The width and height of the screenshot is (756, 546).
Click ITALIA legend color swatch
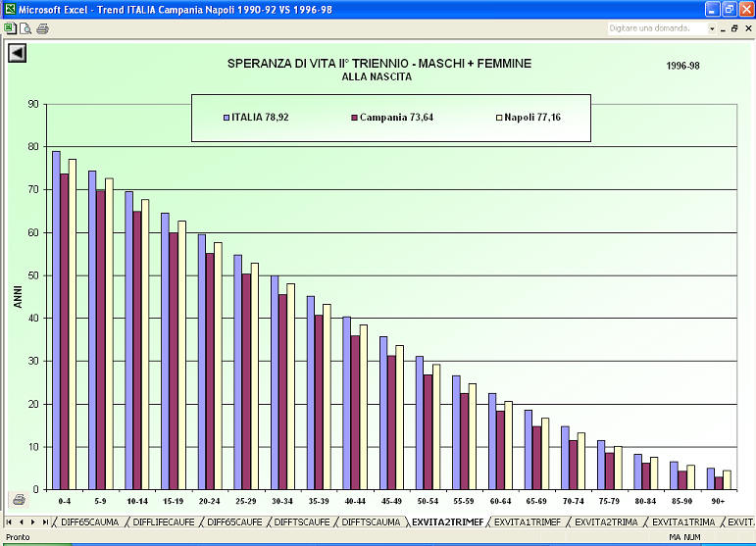[227, 117]
